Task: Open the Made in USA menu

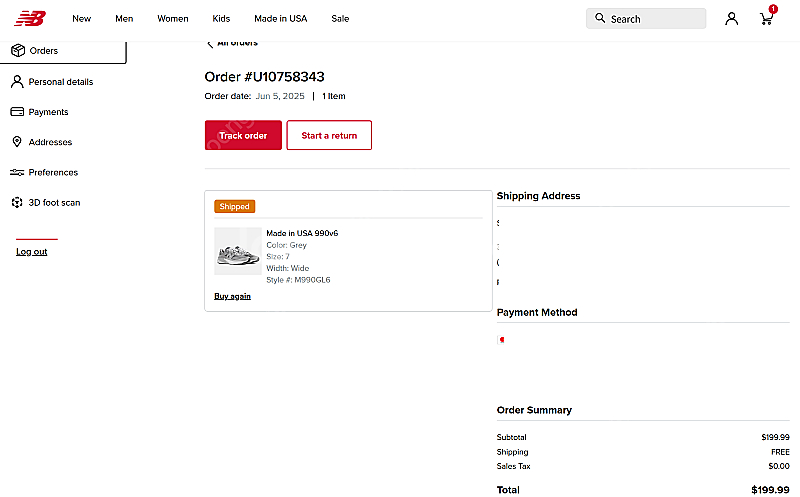Action: click(281, 19)
